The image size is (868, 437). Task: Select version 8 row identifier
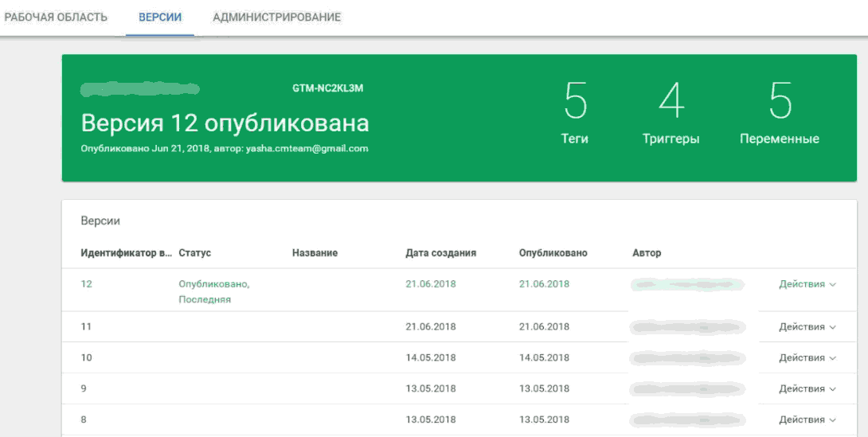[x=84, y=419]
